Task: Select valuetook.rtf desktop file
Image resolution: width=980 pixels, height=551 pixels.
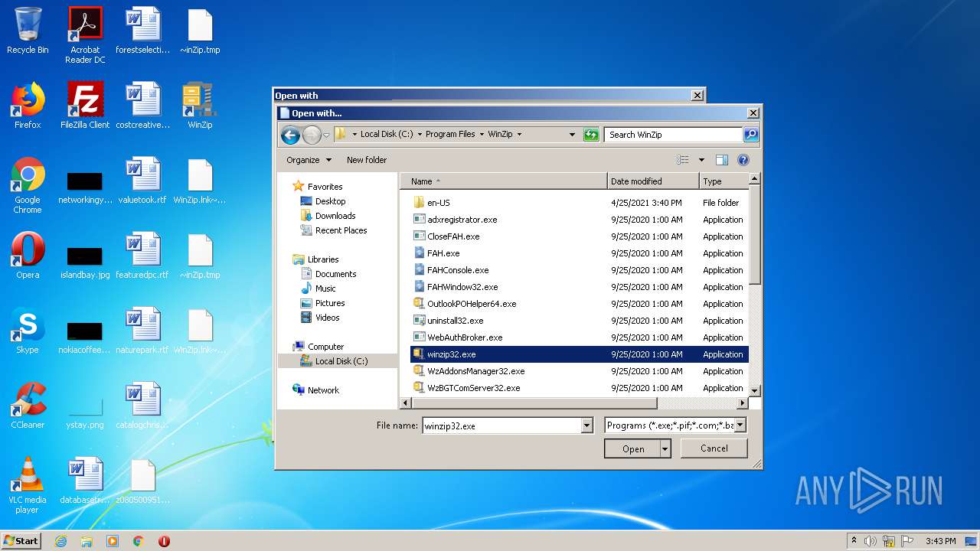Action: (x=142, y=181)
